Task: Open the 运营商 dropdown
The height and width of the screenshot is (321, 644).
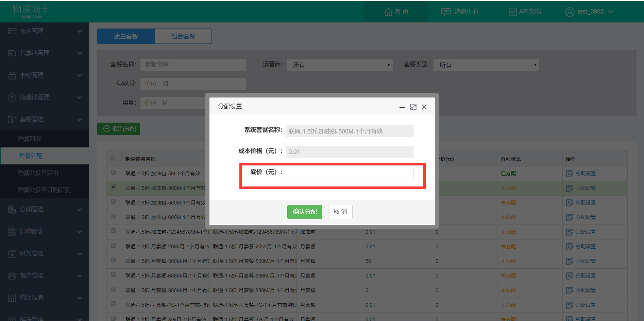Action: [x=340, y=65]
